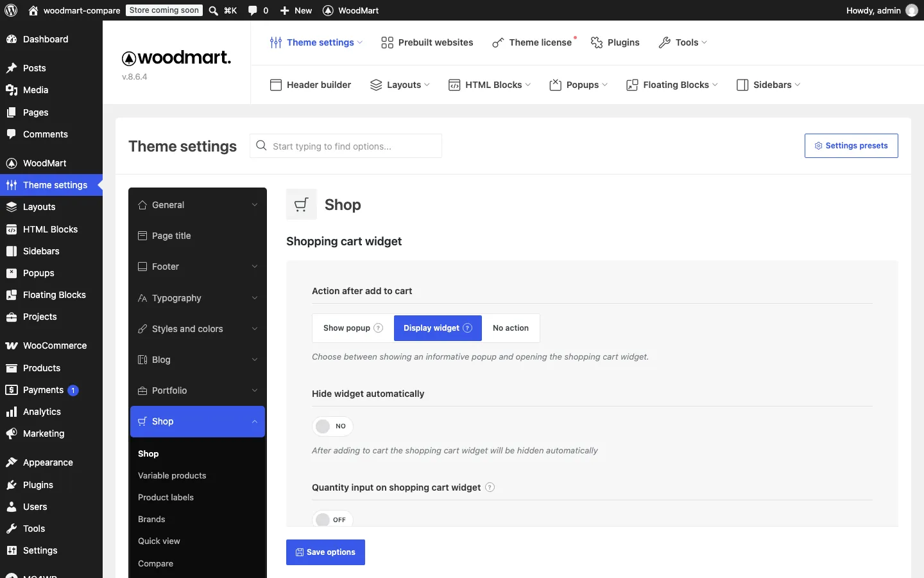Click help icon beside Quantity input label
The image size is (924, 578).
490,487
